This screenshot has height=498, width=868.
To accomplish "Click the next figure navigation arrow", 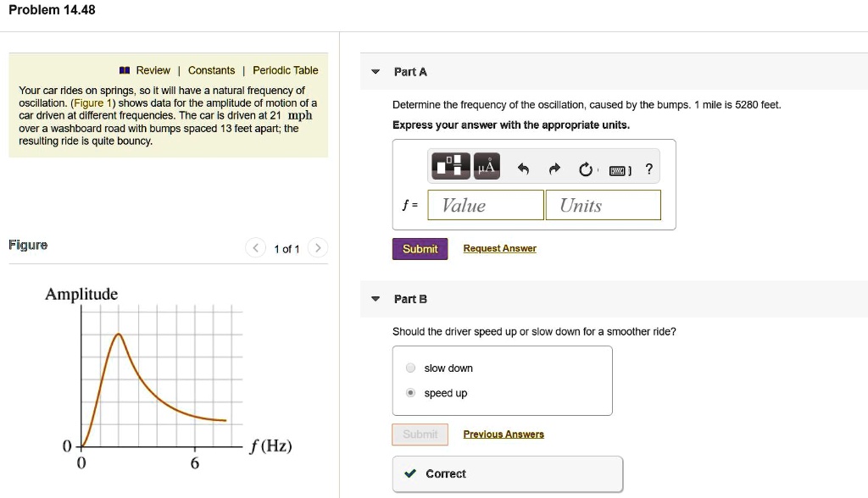I will (318, 248).
